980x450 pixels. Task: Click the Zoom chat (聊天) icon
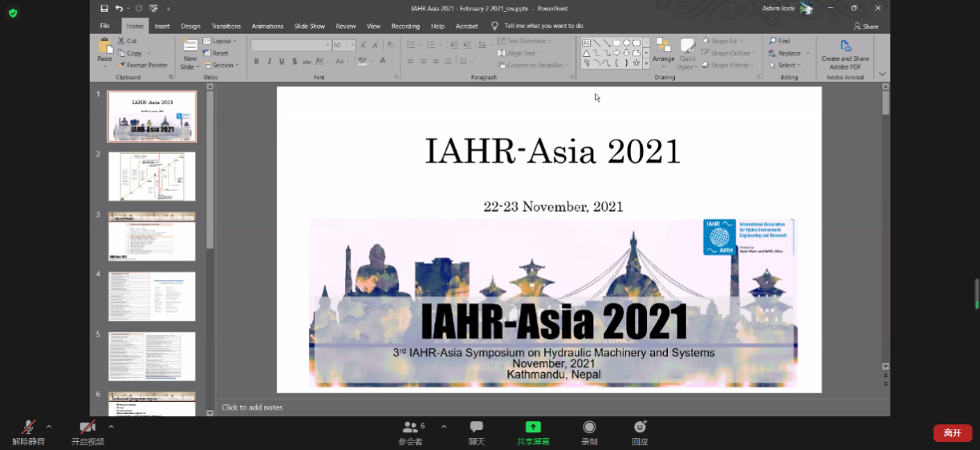[477, 428]
